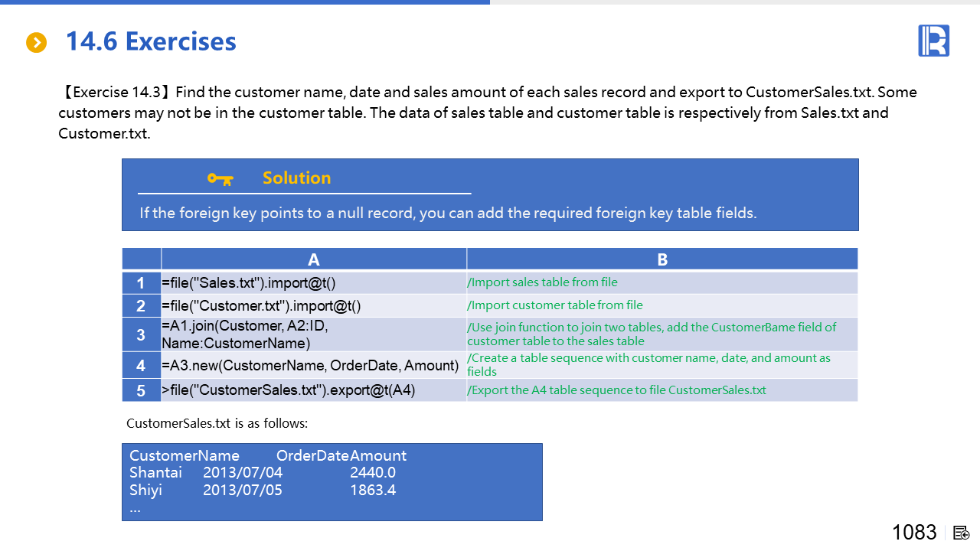Open the back-to-contents icon beside the page number
Viewport: 980px width, 551px height.
click(962, 533)
